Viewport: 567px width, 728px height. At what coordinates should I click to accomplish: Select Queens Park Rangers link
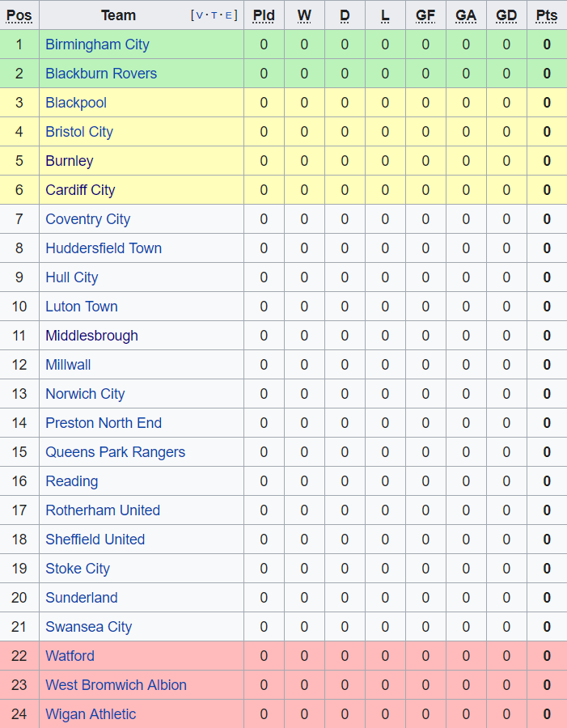tap(115, 452)
